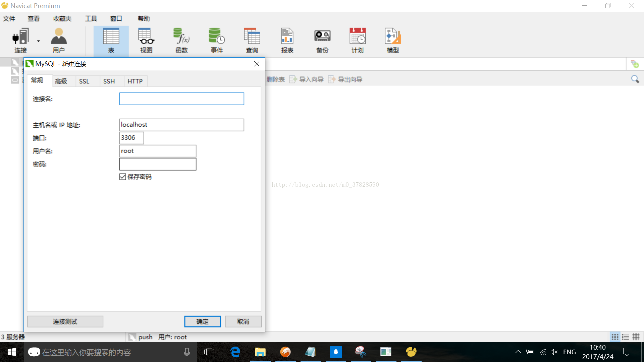Open the 收藏夹 menu
644x362 pixels.
point(62,18)
